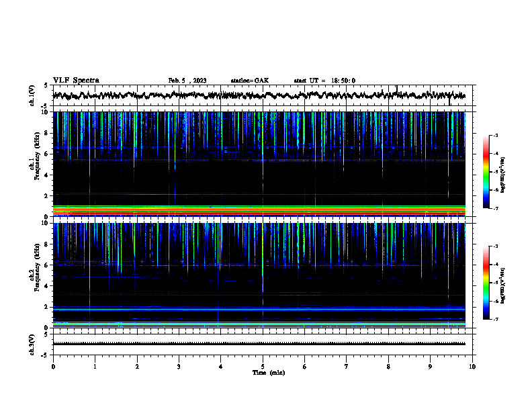
Task: Click the station=GAK label
Action: (250, 81)
